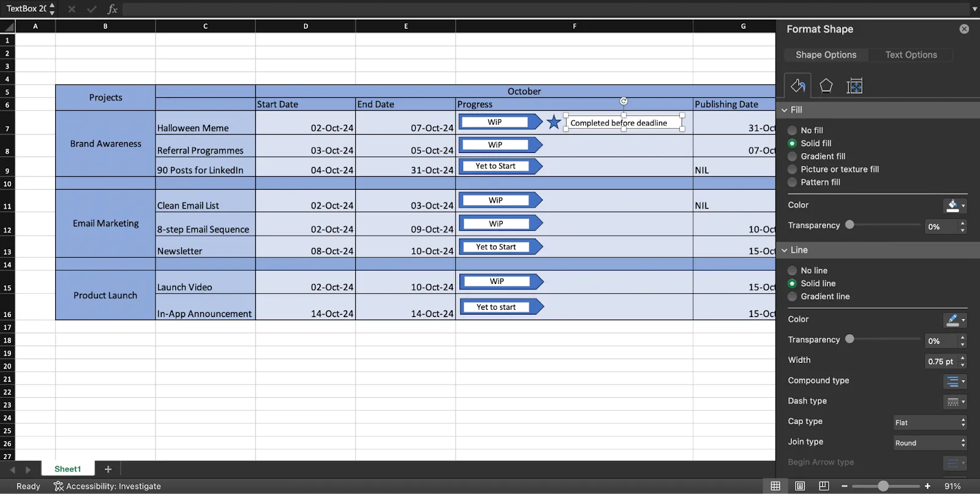
Task: Select the Normal grid view icon
Action: pos(775,486)
